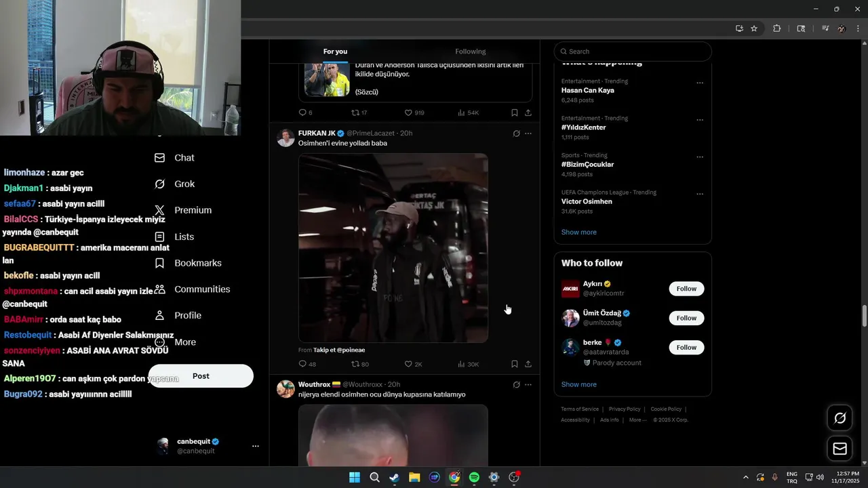Screen dimensions: 868x488
Task: Open options for Victor Osimhen trend
Action: click(x=700, y=194)
